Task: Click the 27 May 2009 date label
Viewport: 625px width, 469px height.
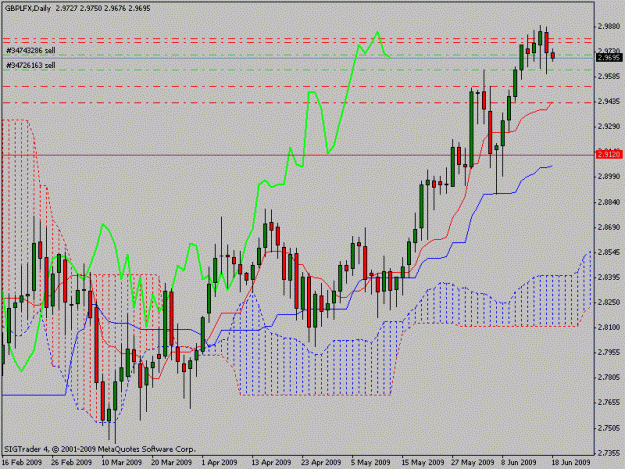Action: pyautogui.click(x=473, y=462)
